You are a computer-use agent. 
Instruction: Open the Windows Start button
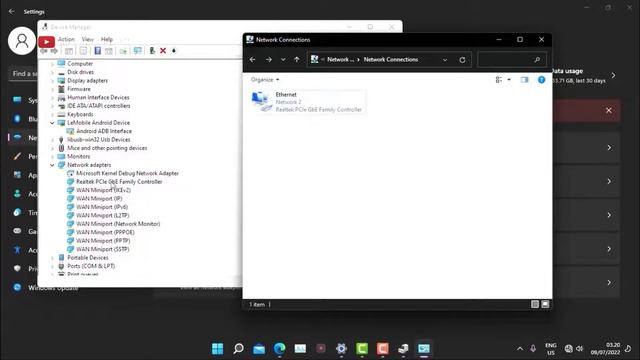[x=218, y=349]
